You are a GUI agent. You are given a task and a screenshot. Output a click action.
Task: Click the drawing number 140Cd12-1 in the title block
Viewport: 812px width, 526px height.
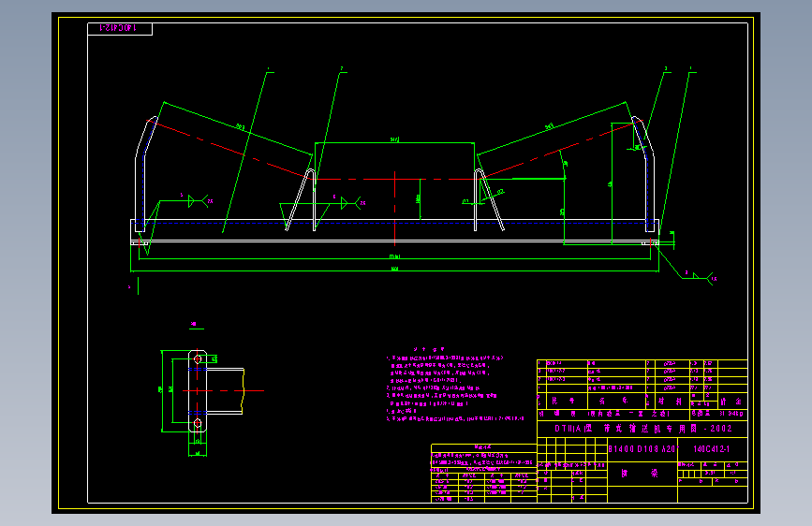(711, 449)
